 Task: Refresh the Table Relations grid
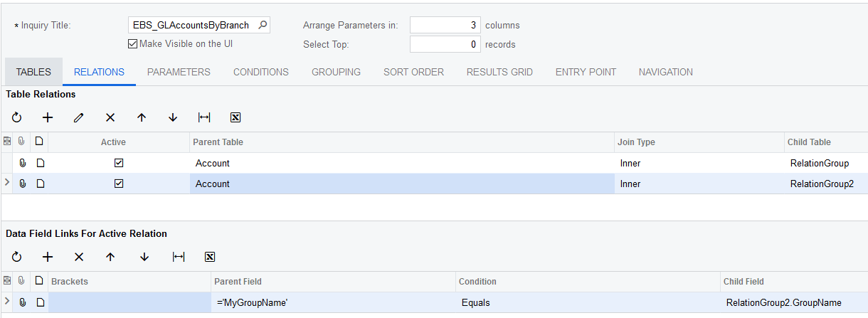[x=17, y=117]
